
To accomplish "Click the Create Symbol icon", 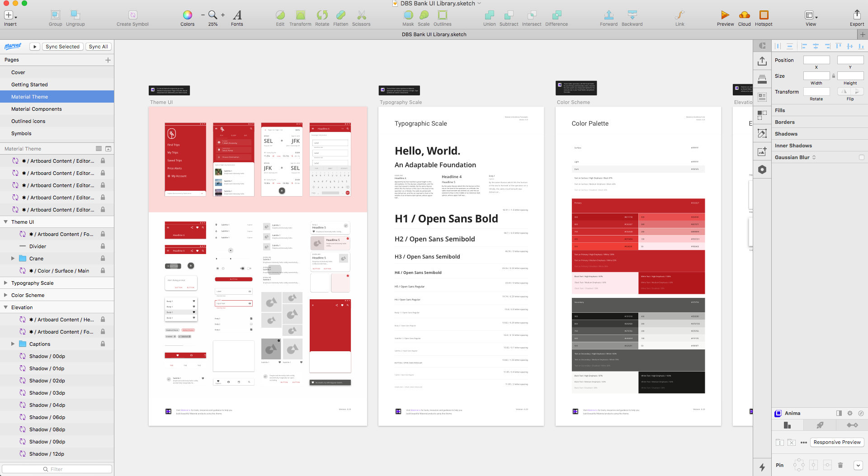I will 132,15.
